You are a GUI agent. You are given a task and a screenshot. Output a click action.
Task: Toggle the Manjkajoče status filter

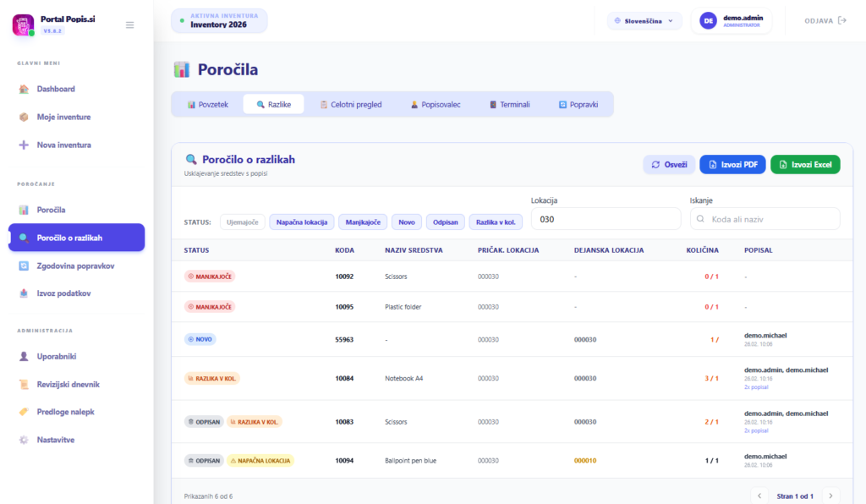[363, 222]
